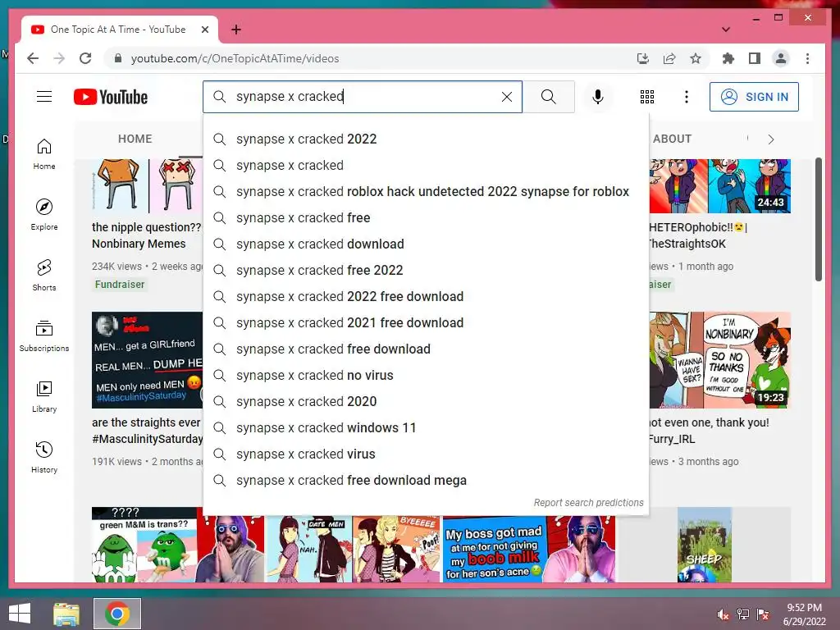Screen dimensions: 840x630
Task: Reload the page
Action: [x=85, y=58]
